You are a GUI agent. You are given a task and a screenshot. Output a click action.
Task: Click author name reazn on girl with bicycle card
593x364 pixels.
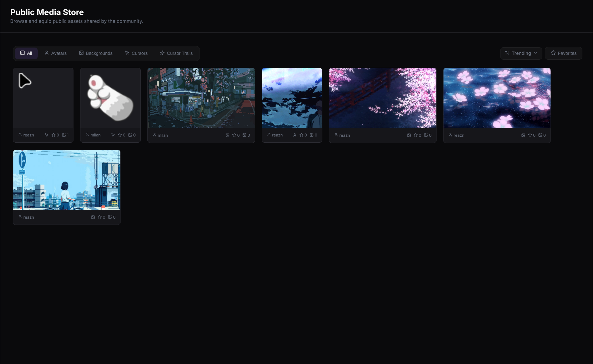(29, 217)
